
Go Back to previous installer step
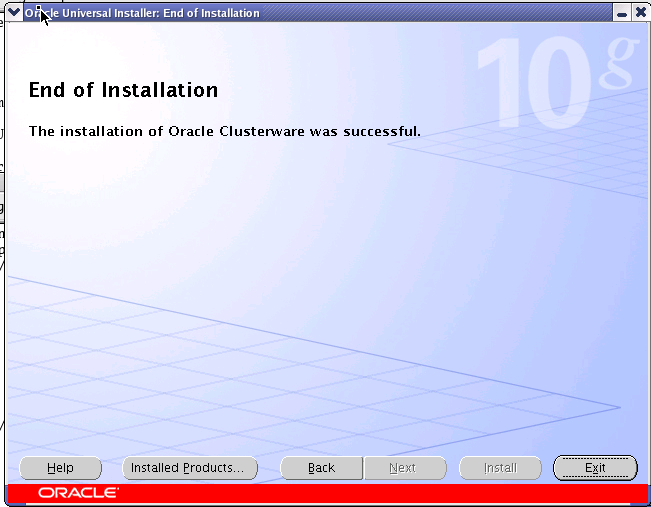pyautogui.click(x=321, y=468)
